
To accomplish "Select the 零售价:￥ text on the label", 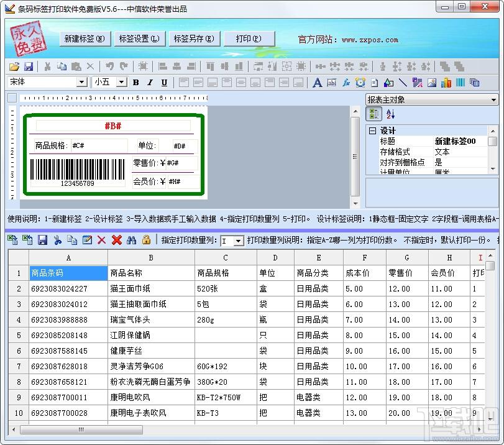I will [150, 163].
